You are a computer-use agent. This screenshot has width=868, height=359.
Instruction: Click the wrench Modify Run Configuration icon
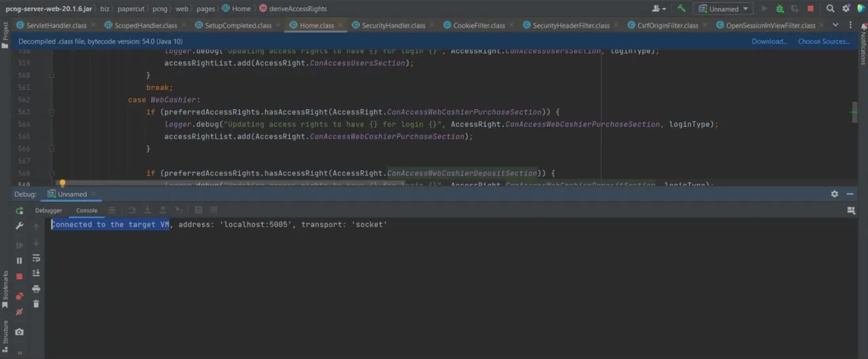[19, 226]
